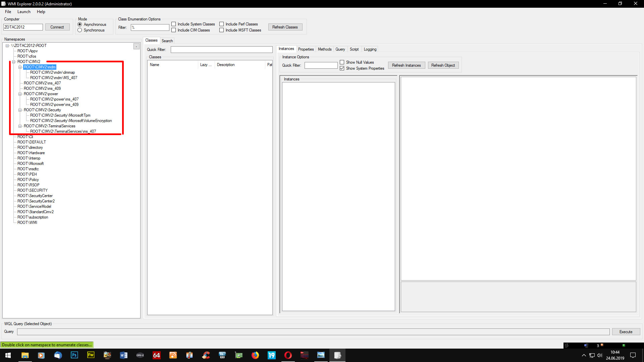
Task: Collapse the ROOT\CIMV2\power namespace node
Action: coord(20,94)
